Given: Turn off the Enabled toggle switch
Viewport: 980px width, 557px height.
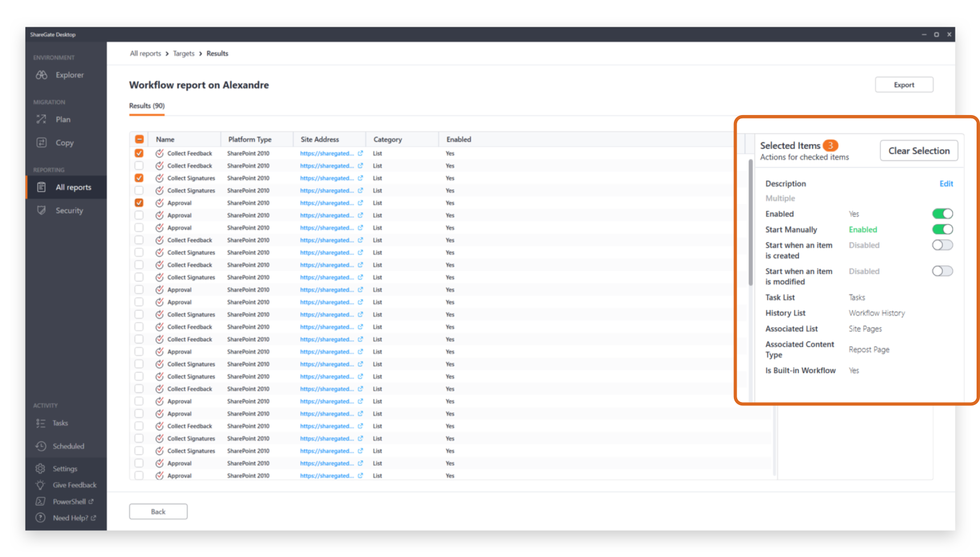Looking at the screenshot, I should (942, 214).
